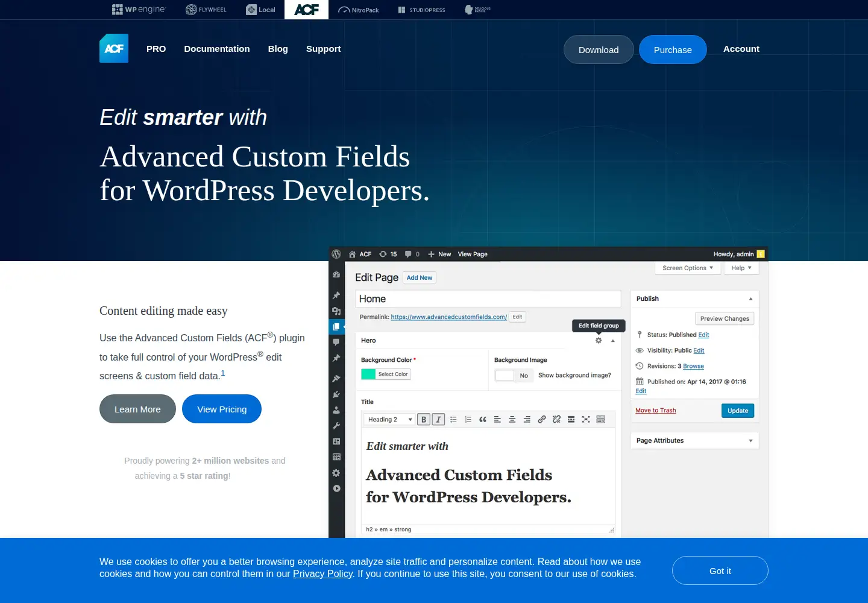Toggle the Show background image switch
This screenshot has width=868, height=603.
(514, 375)
